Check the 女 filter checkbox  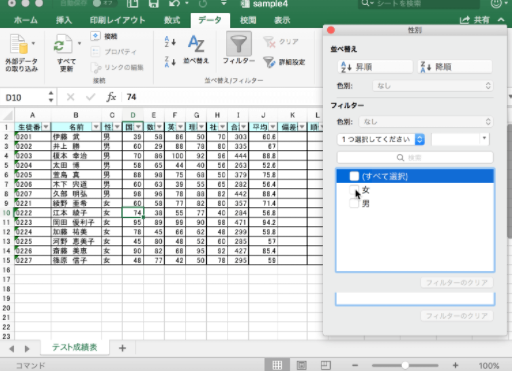(x=354, y=190)
